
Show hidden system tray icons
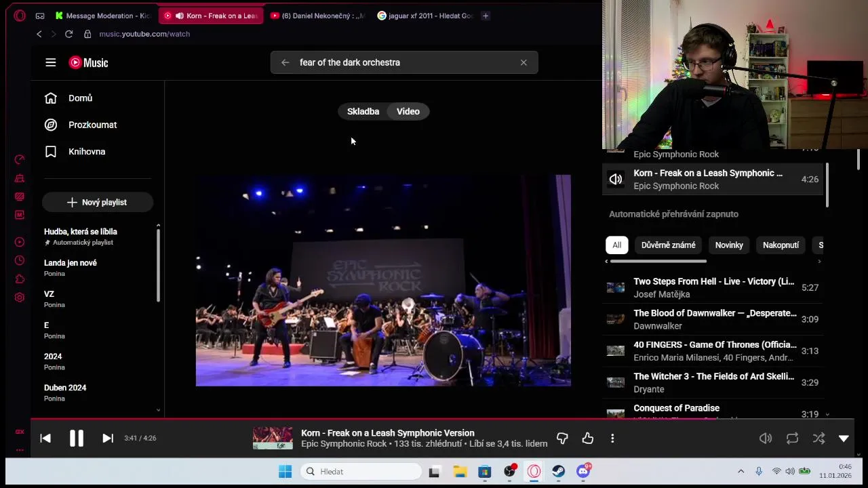point(741,471)
